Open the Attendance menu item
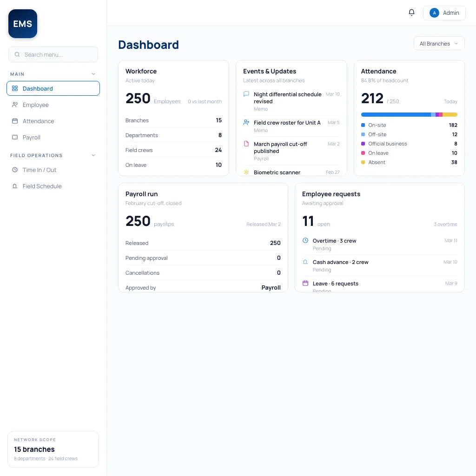This screenshot has height=476, width=476. (53, 121)
